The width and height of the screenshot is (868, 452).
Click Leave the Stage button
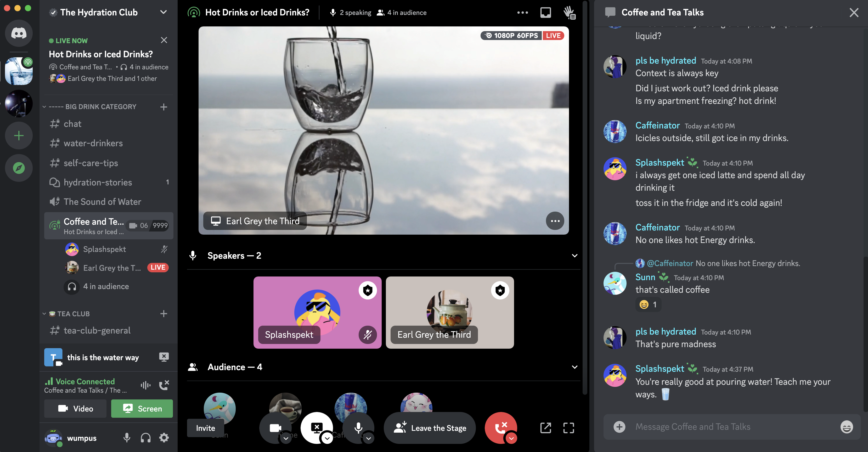coord(430,428)
